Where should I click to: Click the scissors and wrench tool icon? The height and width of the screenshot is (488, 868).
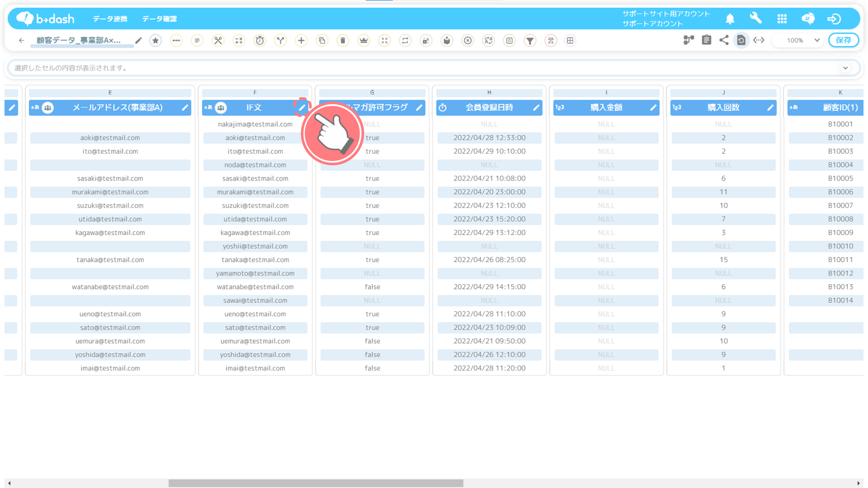coord(218,40)
